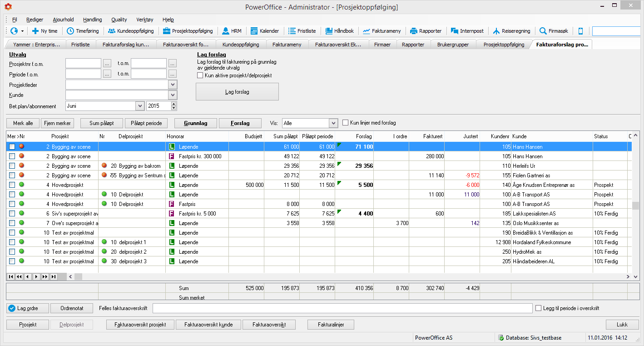Click the globe icon in toolbar
The image size is (644, 346).
click(x=14, y=31)
